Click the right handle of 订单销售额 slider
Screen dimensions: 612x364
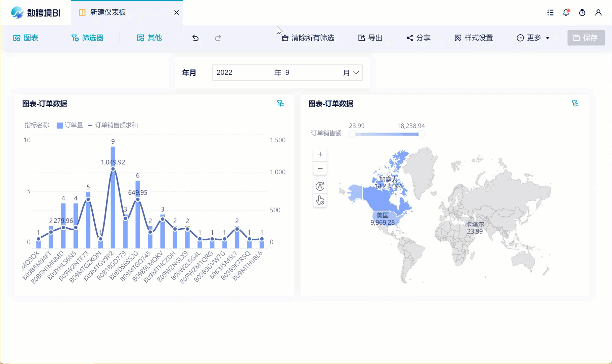pos(421,134)
